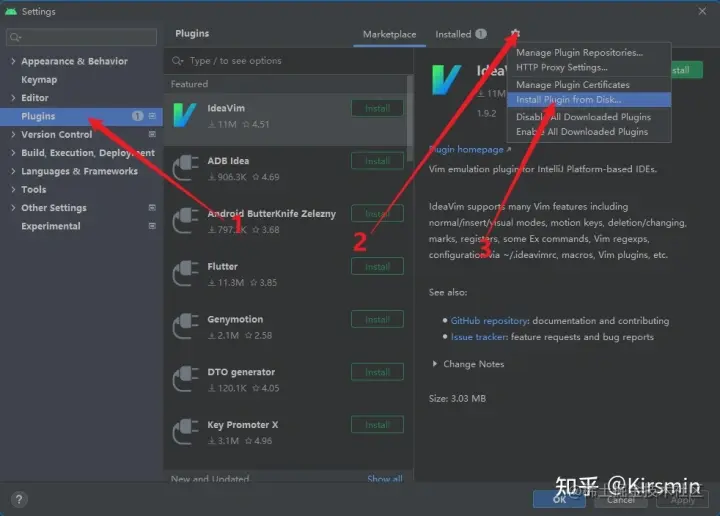Choose Manage Plugin Repositories menu item
The height and width of the screenshot is (516, 720).
pyautogui.click(x=589, y=53)
